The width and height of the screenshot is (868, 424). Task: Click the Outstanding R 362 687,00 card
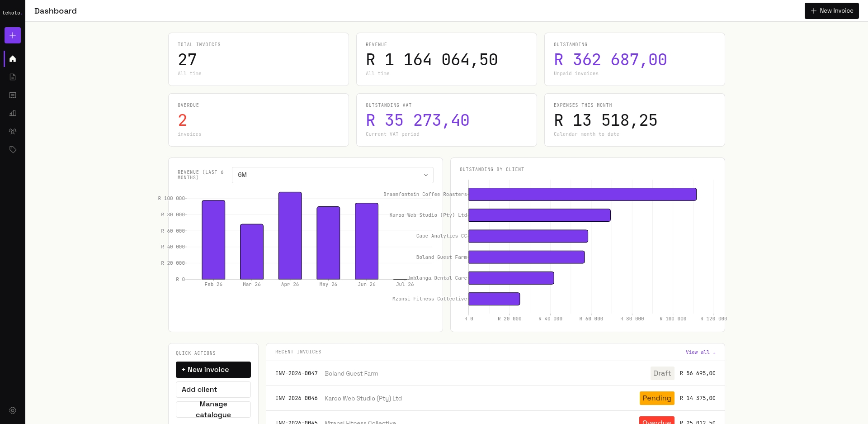coord(635,59)
